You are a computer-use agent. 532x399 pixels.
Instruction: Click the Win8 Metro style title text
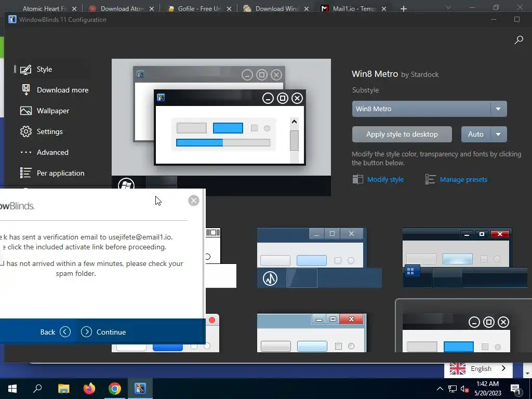click(375, 74)
